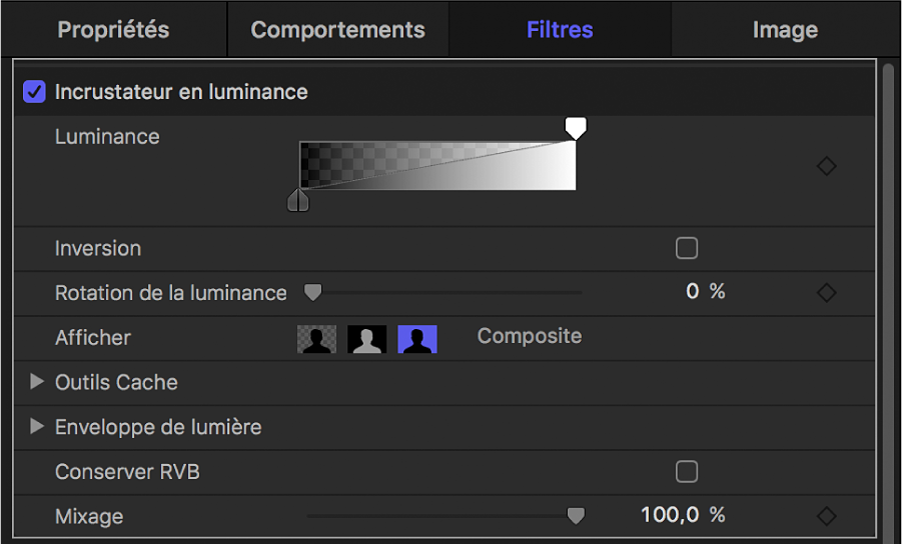902x545 pixels.
Task: Click the Rotation de la luminance slider handle
Action: 313,293
